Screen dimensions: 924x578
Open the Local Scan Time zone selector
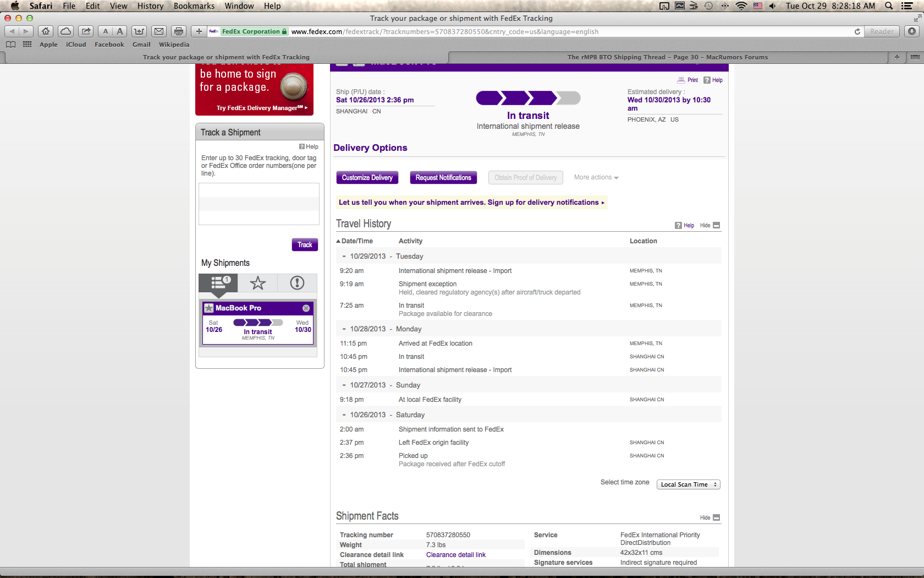pyautogui.click(x=689, y=485)
